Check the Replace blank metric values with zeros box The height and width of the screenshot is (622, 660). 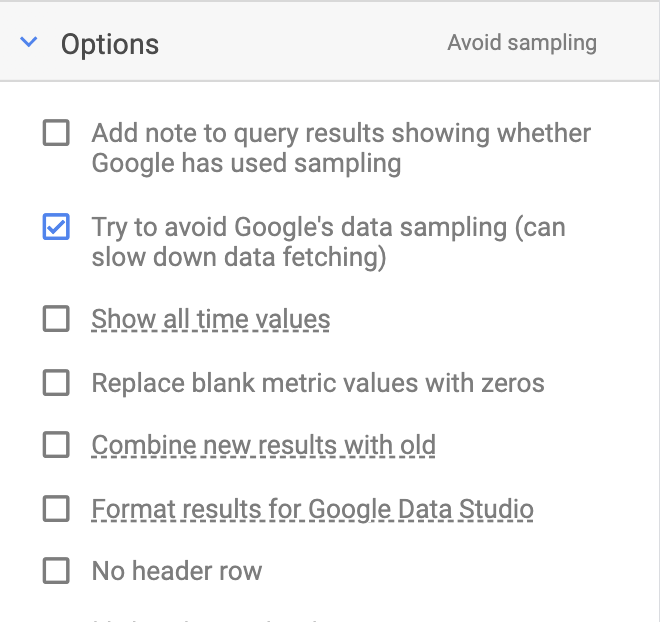point(56,383)
